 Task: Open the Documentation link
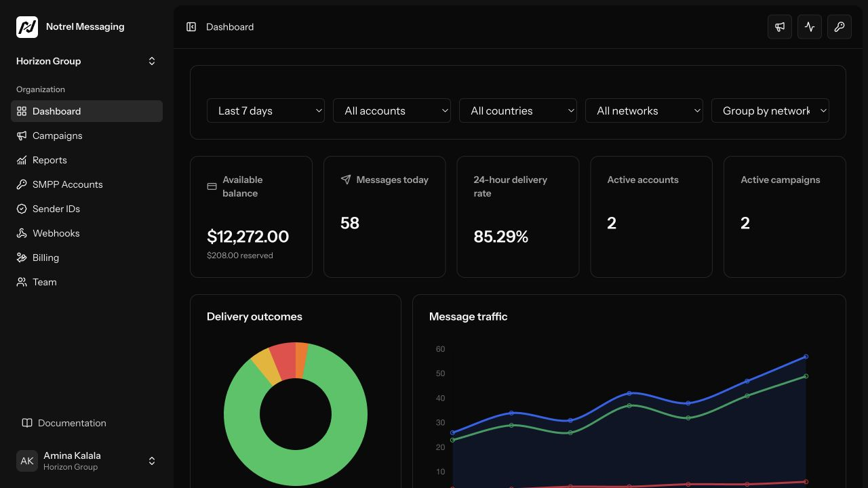pos(87,423)
